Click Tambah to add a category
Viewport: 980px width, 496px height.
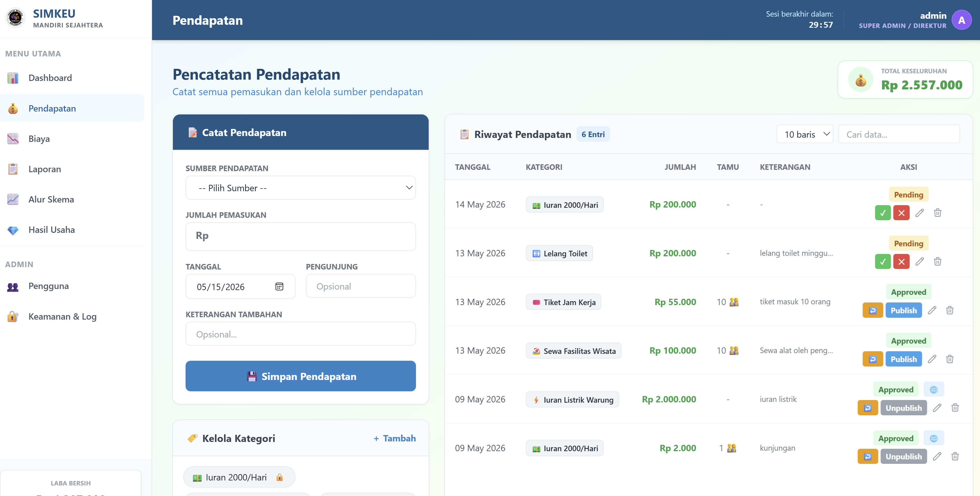point(395,438)
